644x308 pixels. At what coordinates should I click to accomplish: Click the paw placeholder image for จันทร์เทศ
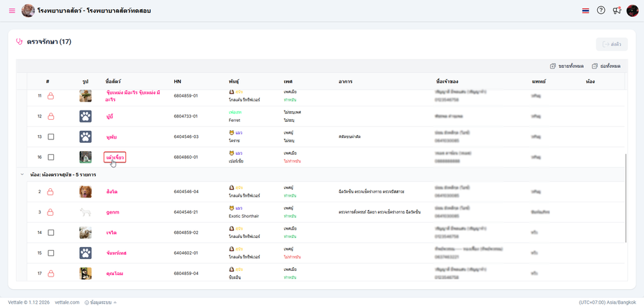(85, 253)
